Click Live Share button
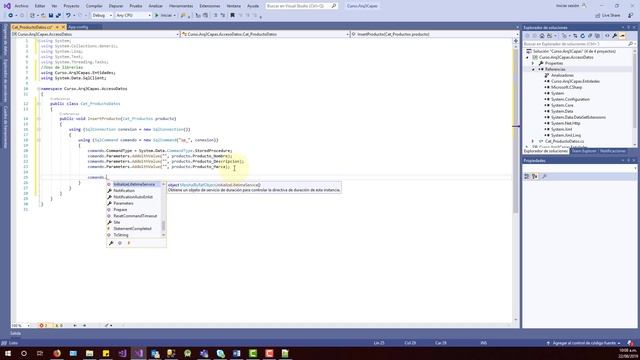The width and height of the screenshot is (640, 360). [608, 16]
